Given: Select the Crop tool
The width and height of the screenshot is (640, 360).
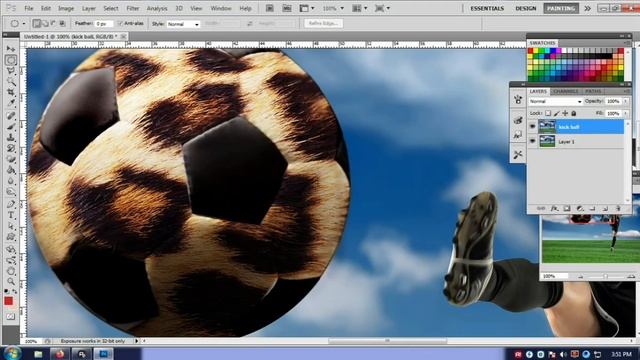Looking at the screenshot, I should click(11, 93).
